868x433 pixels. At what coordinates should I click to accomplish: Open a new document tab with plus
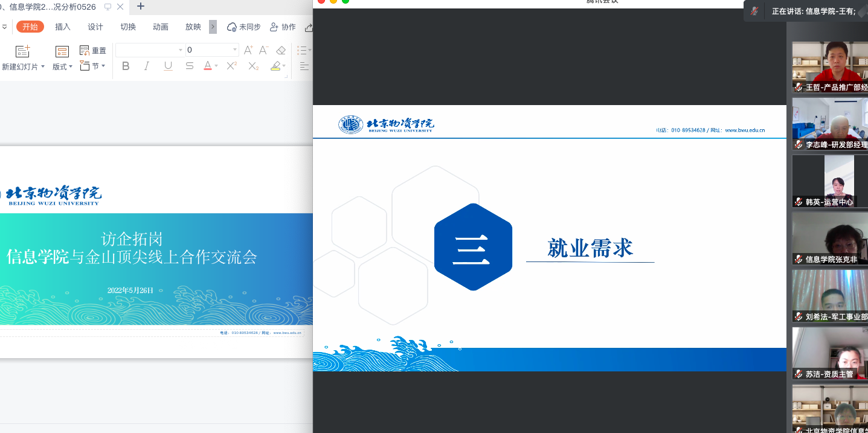(x=141, y=7)
